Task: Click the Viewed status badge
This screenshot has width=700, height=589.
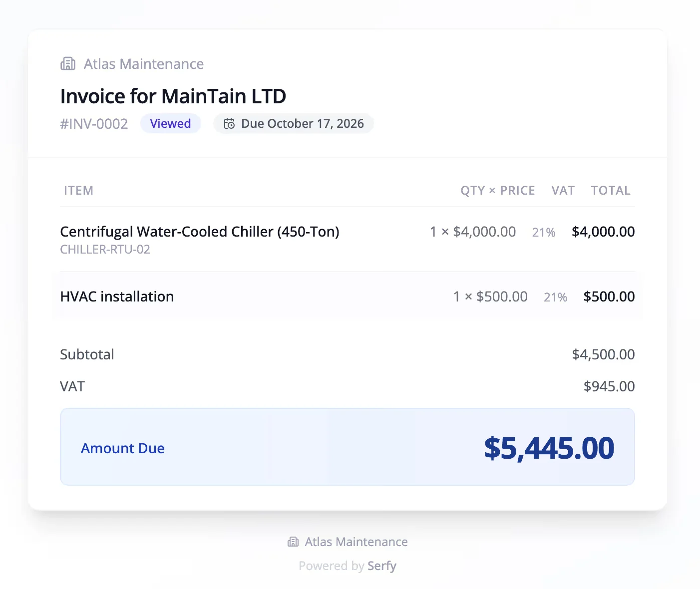Action: coord(170,124)
